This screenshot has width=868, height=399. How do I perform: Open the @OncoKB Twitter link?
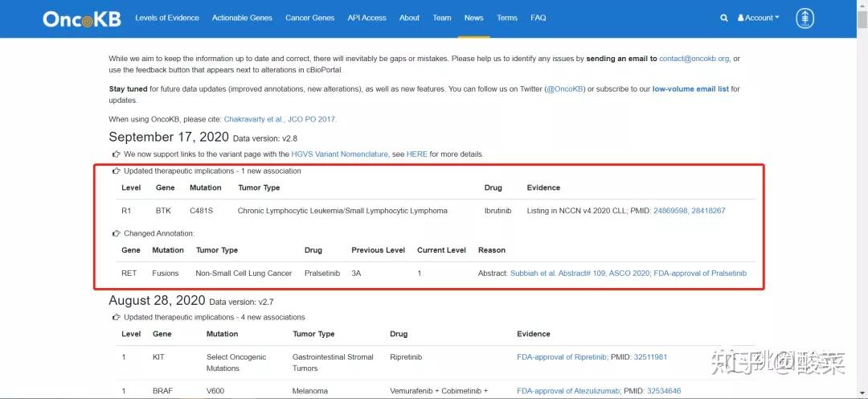pyautogui.click(x=566, y=88)
